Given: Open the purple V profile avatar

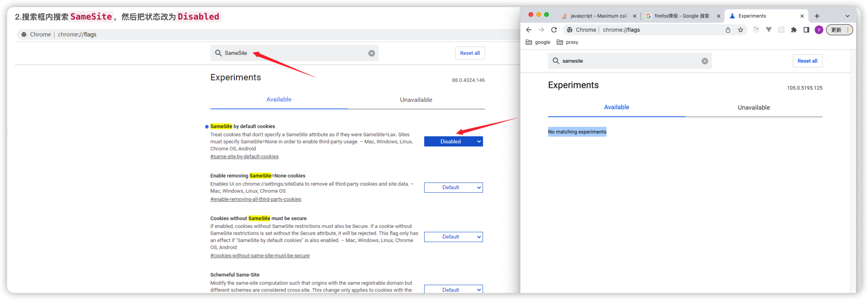Looking at the screenshot, I should click(x=819, y=30).
